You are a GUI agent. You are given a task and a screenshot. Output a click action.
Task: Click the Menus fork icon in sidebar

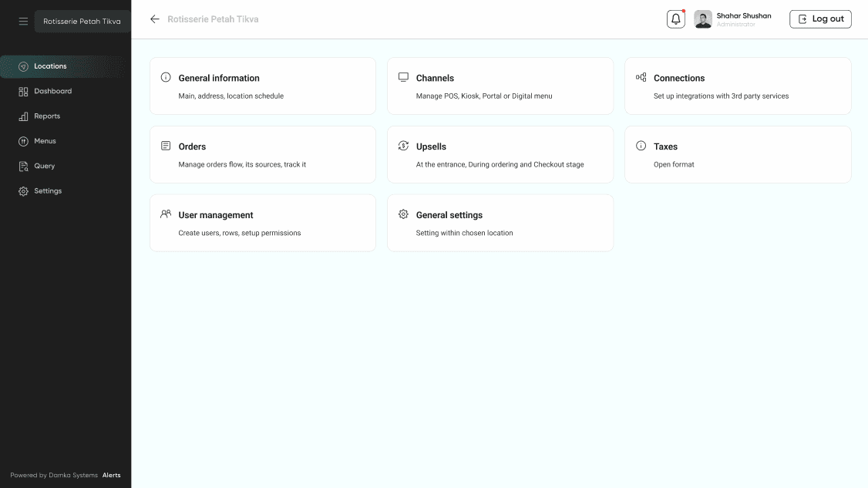tap(23, 141)
